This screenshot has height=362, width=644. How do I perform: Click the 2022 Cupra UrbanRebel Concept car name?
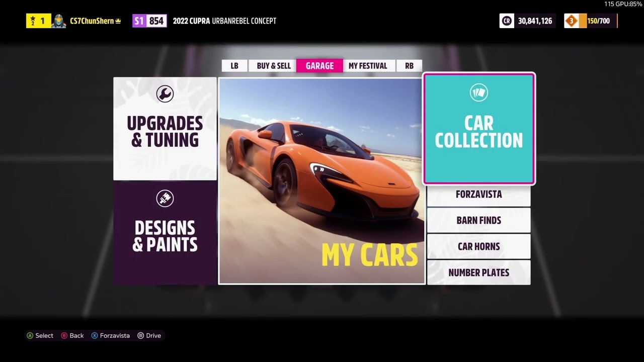224,21
